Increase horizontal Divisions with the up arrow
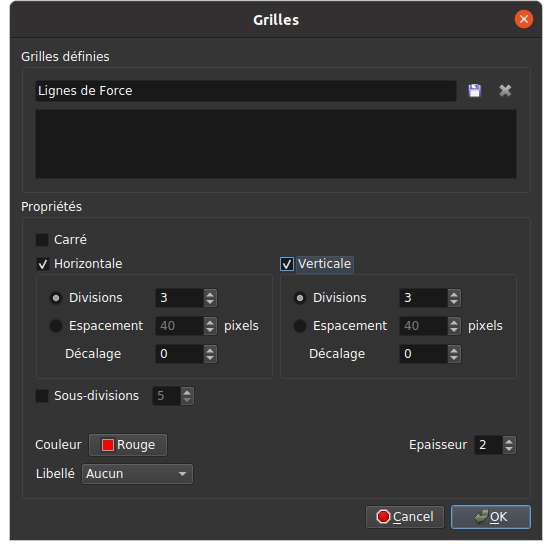The height and width of the screenshot is (550, 552). 210,294
